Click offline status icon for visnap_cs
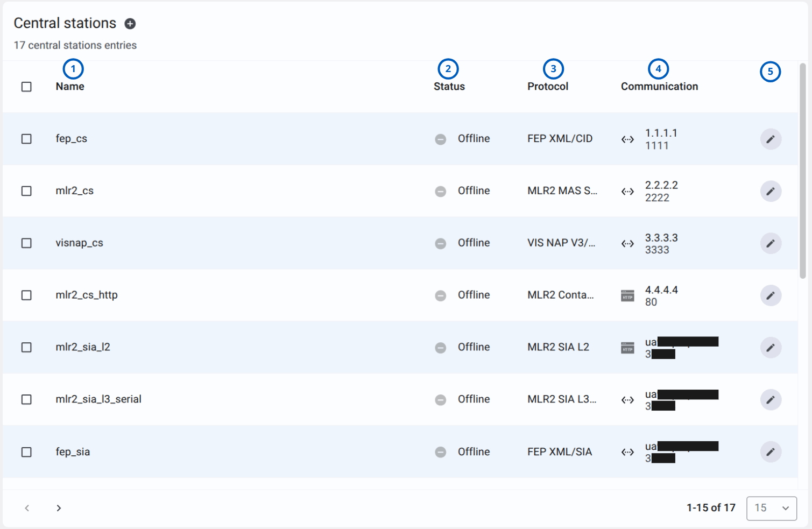 click(x=441, y=244)
